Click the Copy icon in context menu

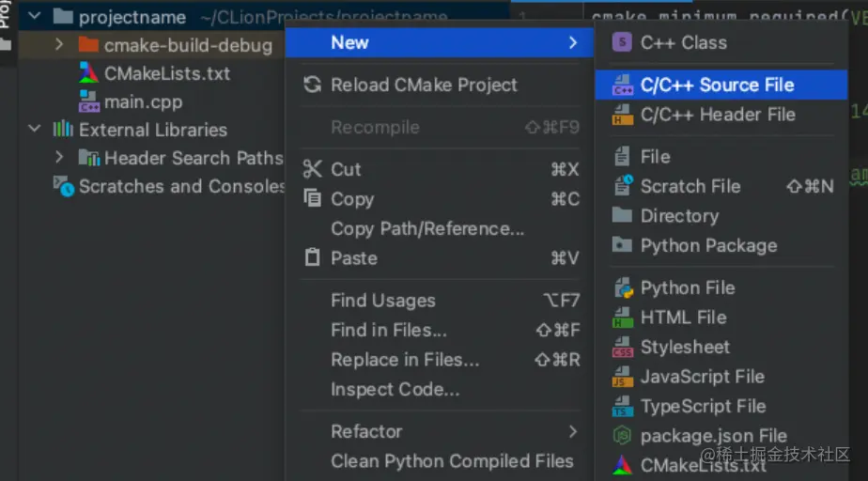point(312,198)
